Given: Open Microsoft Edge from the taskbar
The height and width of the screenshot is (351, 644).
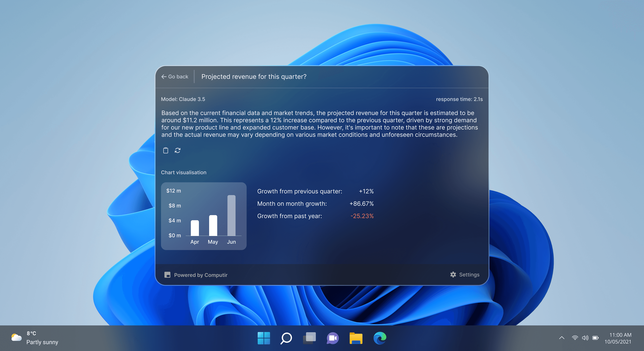Looking at the screenshot, I should [380, 338].
